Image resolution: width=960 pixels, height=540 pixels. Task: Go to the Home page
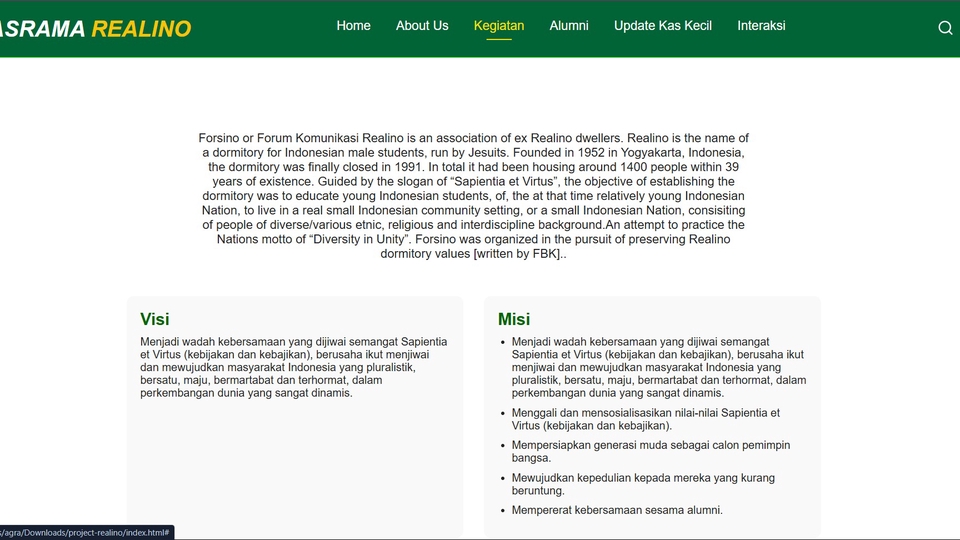[353, 26]
